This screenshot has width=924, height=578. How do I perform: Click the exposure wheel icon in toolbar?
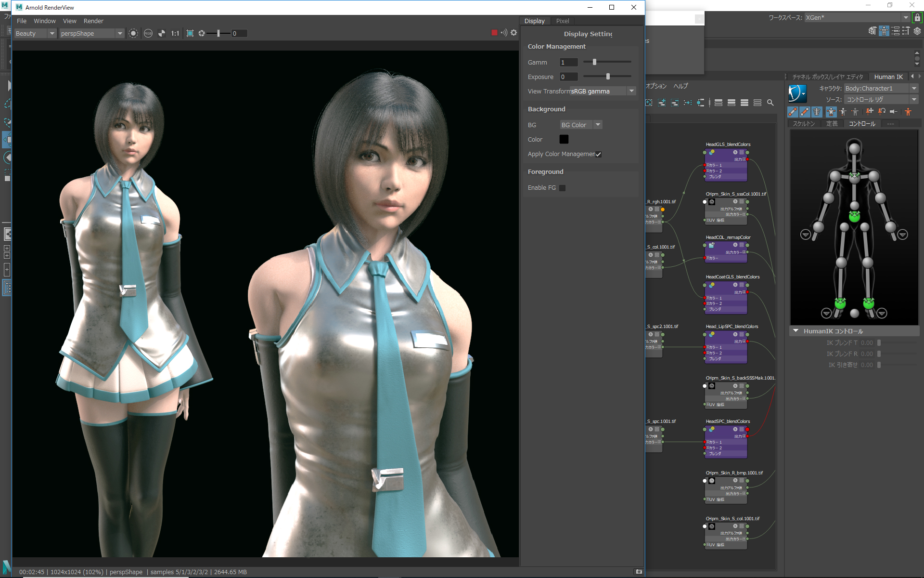click(202, 33)
